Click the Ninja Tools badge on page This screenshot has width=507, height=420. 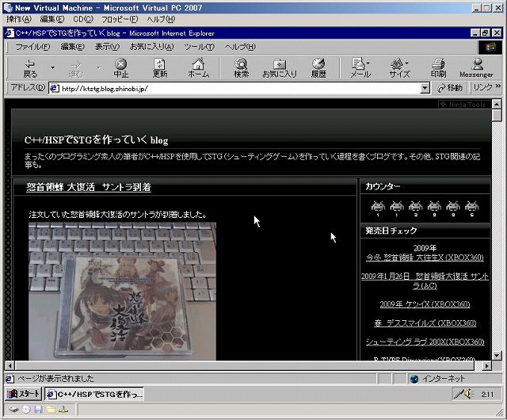[x=463, y=104]
